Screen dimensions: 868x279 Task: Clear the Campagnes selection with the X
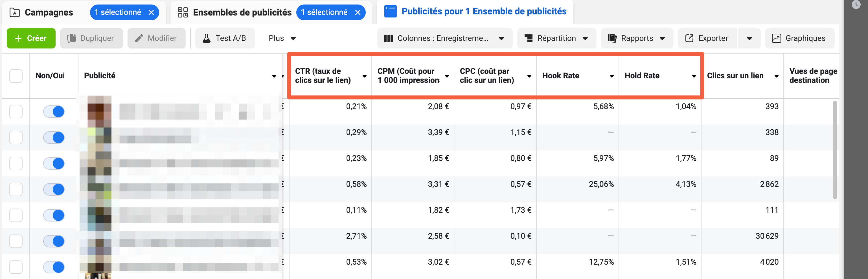pos(151,12)
